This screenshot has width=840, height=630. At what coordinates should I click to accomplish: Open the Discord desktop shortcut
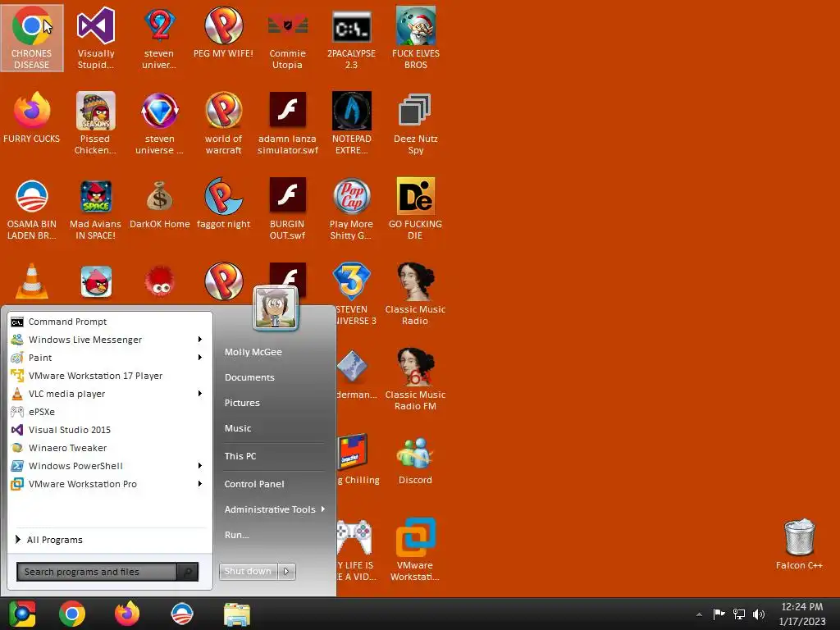415,459
